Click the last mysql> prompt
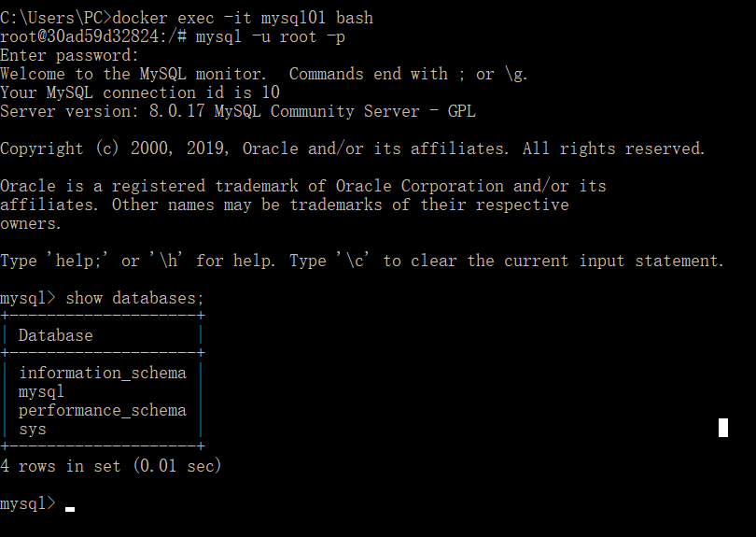This screenshot has width=756, height=537. coord(28,503)
